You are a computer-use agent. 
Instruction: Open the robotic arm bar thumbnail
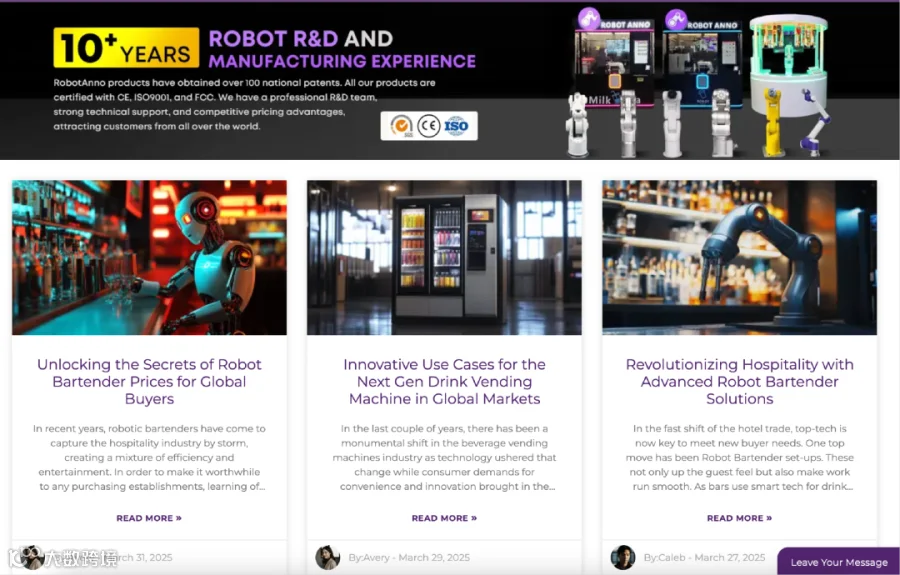coord(739,258)
